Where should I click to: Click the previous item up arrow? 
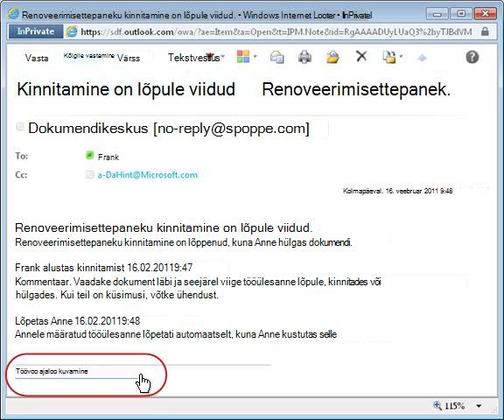coord(422,58)
